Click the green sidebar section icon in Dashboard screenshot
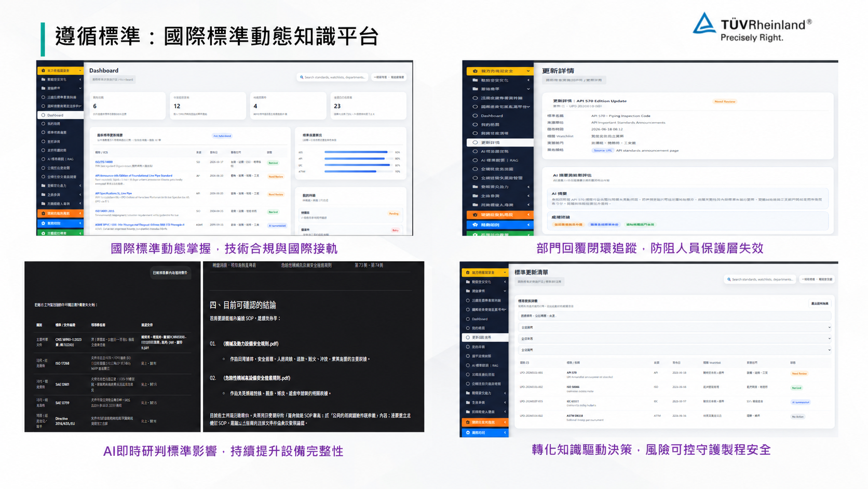 tap(43, 233)
